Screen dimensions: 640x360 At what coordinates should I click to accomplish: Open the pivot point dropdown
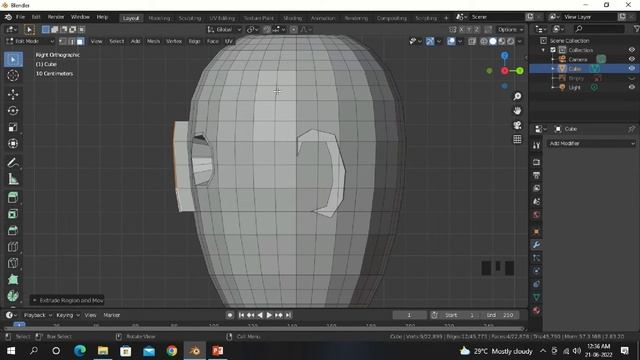coord(253,29)
